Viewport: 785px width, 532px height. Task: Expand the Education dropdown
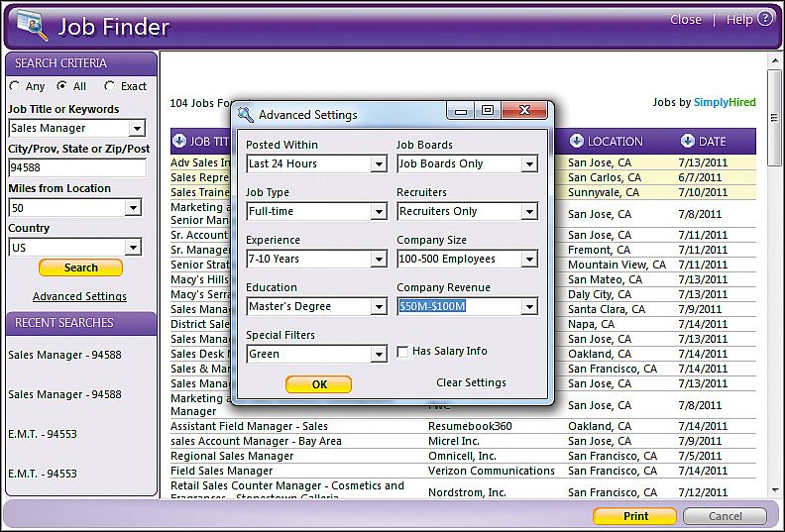pyautogui.click(x=379, y=307)
